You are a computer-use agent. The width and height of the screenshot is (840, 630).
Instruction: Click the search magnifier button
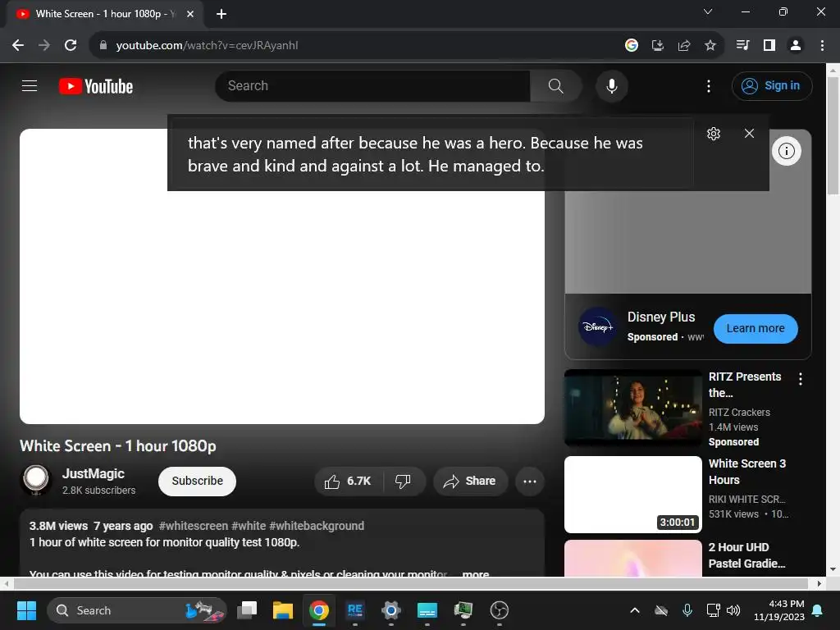pyautogui.click(x=555, y=85)
